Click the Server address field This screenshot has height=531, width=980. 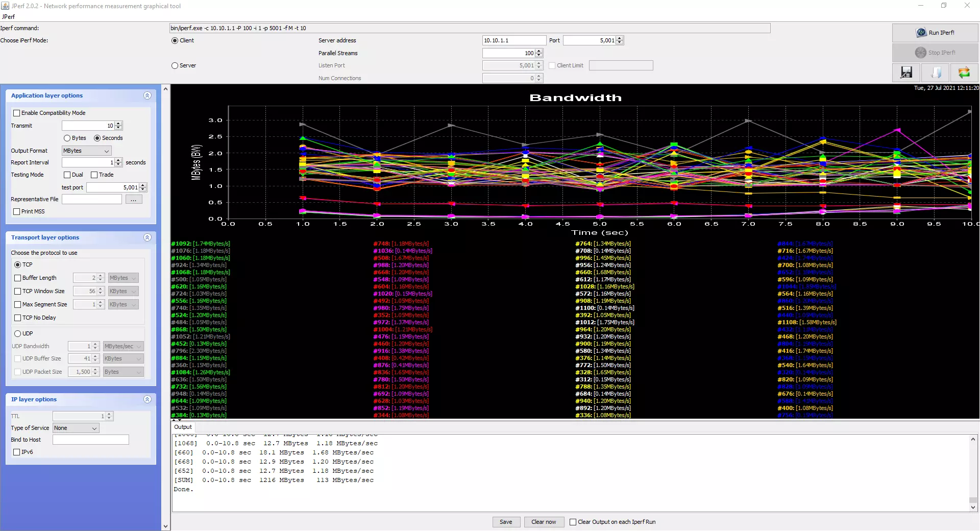(x=514, y=40)
